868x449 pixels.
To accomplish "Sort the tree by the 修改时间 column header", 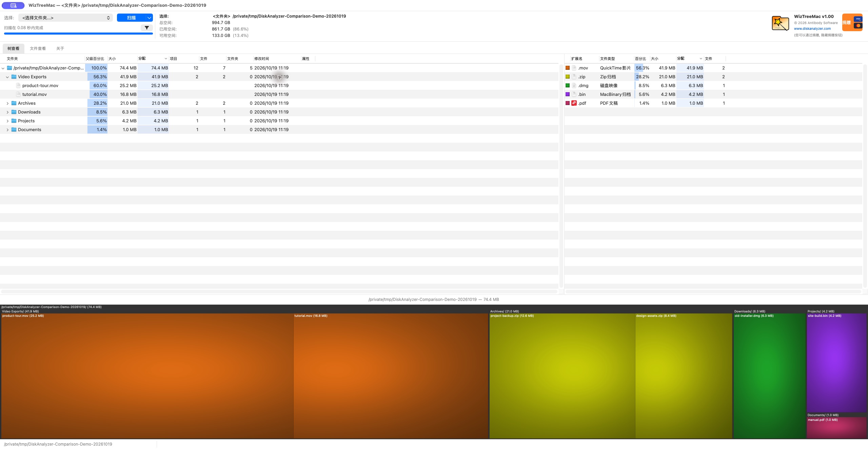I will coord(277,59).
